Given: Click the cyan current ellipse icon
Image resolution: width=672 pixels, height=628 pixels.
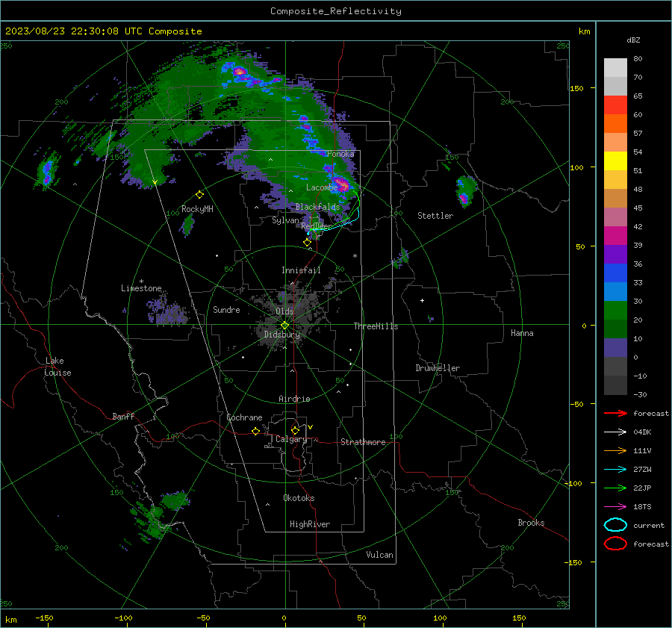Looking at the screenshot, I should (x=615, y=525).
